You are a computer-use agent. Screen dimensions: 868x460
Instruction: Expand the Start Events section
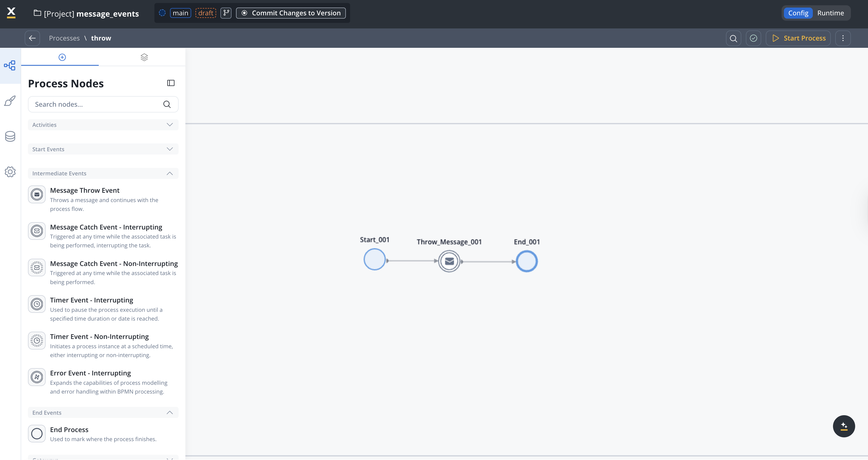click(103, 149)
